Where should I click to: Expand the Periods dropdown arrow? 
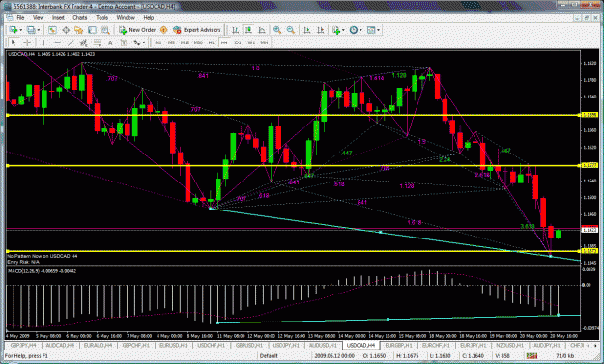tap(360, 30)
